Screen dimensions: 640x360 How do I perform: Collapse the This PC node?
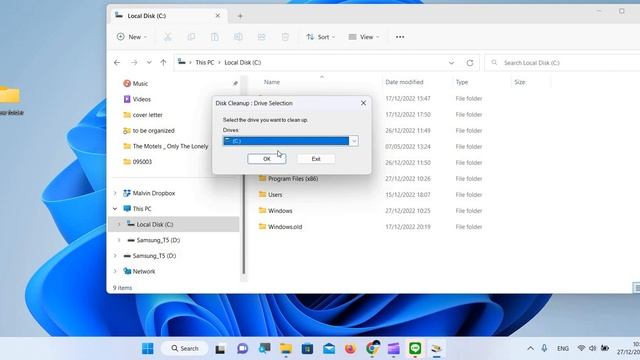tap(115, 209)
